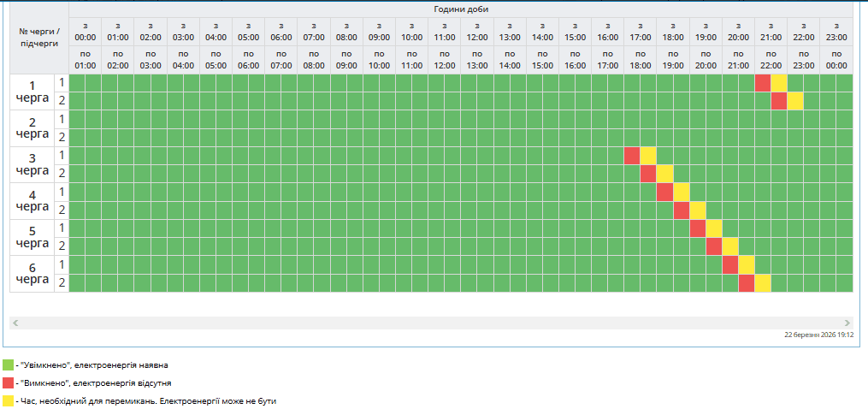Click the "6 черга" row label
Viewport: 868px width, 409px height.
click(32, 274)
